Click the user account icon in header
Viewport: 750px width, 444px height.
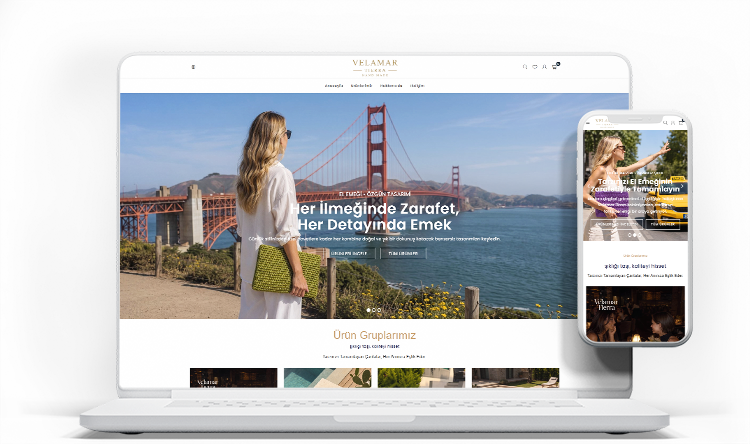(544, 67)
